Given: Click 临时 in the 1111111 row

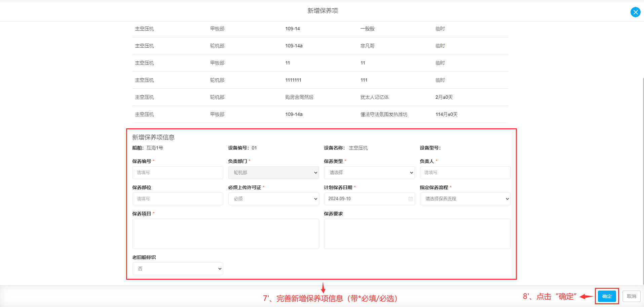Looking at the screenshot, I should 440,80.
